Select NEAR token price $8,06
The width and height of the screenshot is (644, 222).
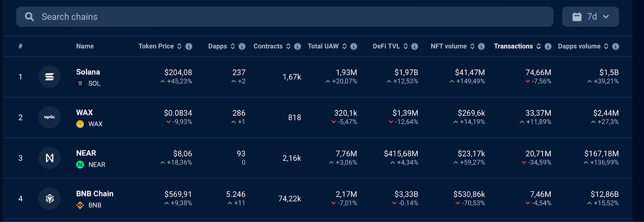click(183, 154)
